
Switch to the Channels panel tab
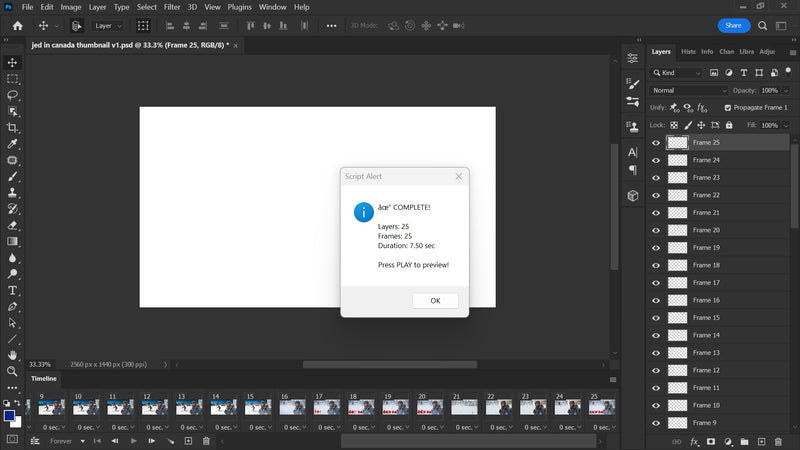coord(726,51)
